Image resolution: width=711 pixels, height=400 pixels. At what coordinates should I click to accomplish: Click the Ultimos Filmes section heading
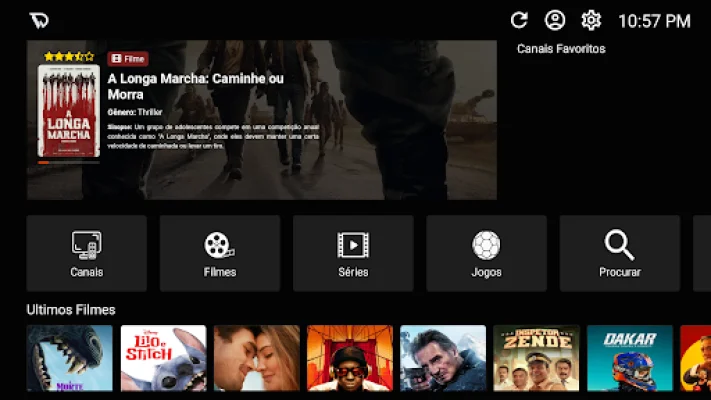[x=71, y=310]
